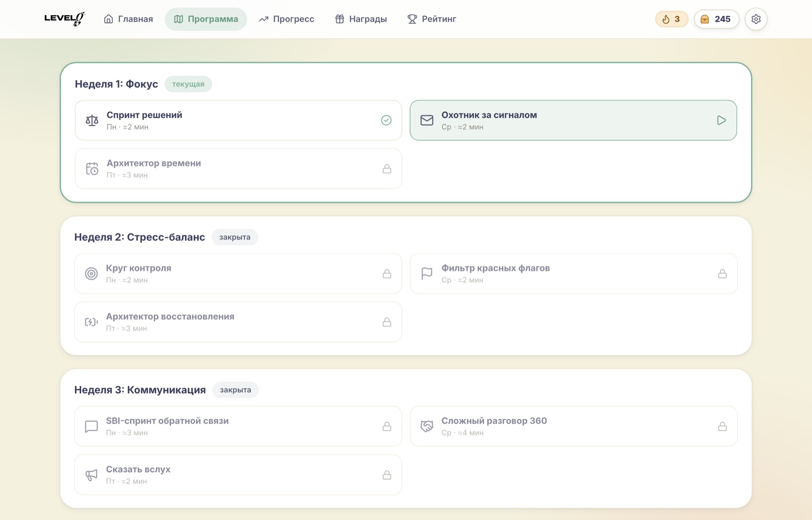Click the lock icon on Архитектор времени
Screen dimensions: 812x520
[387, 169]
